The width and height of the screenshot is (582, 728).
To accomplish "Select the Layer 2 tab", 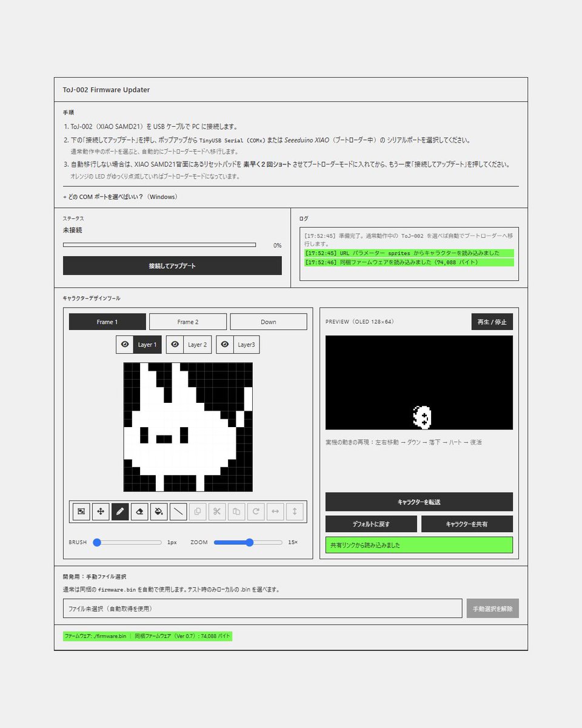I will click(x=197, y=345).
